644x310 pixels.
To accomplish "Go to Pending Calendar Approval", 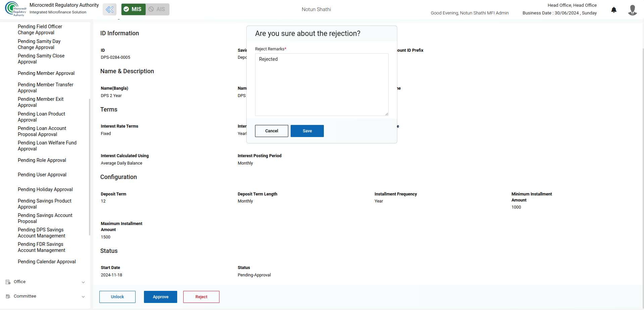I will click(47, 262).
